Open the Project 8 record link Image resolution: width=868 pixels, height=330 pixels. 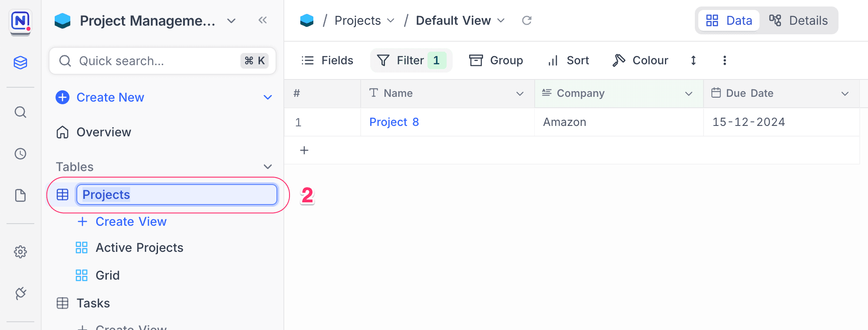pyautogui.click(x=394, y=122)
